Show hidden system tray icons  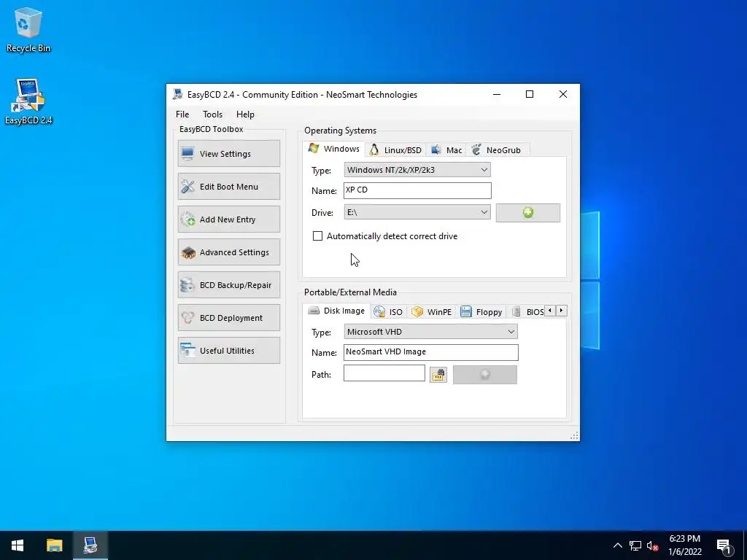617,545
